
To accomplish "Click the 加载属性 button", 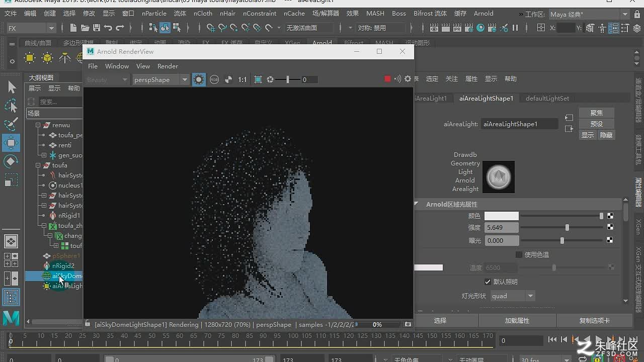I will (517, 320).
